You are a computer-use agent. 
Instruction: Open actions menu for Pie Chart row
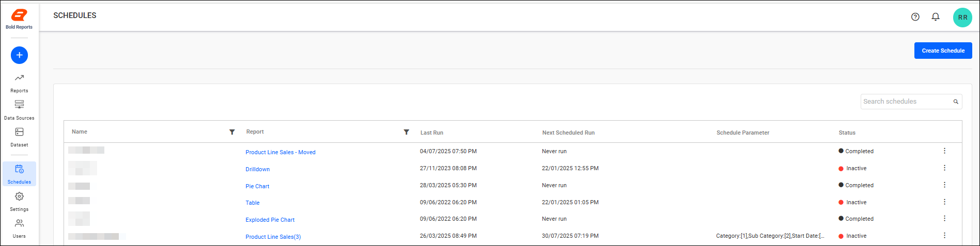click(x=944, y=185)
